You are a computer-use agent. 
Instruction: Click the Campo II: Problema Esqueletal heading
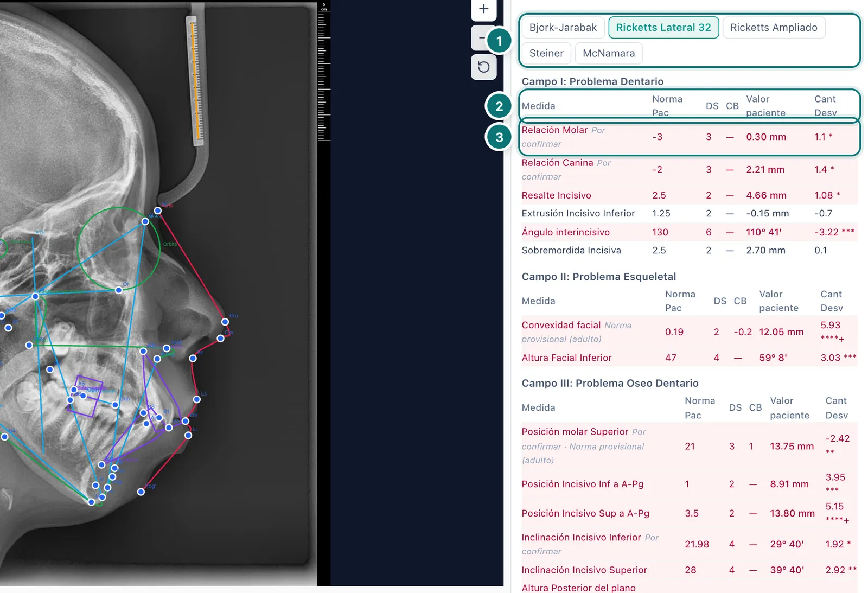click(x=599, y=277)
